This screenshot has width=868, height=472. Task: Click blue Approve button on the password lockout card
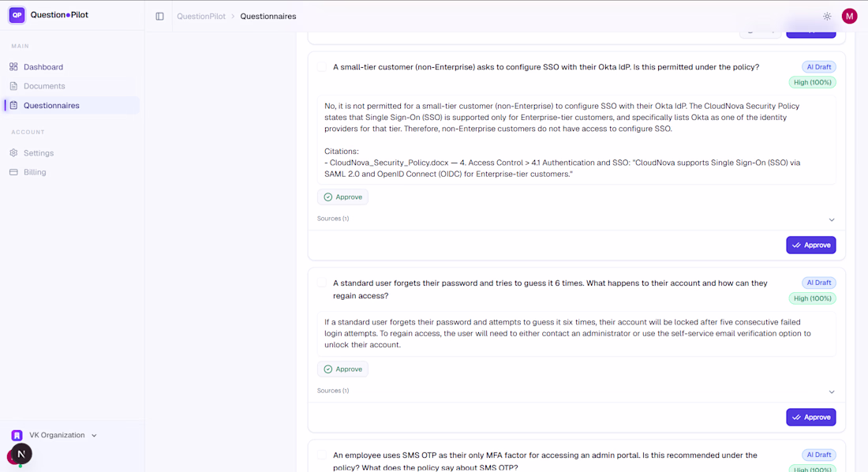(811, 418)
